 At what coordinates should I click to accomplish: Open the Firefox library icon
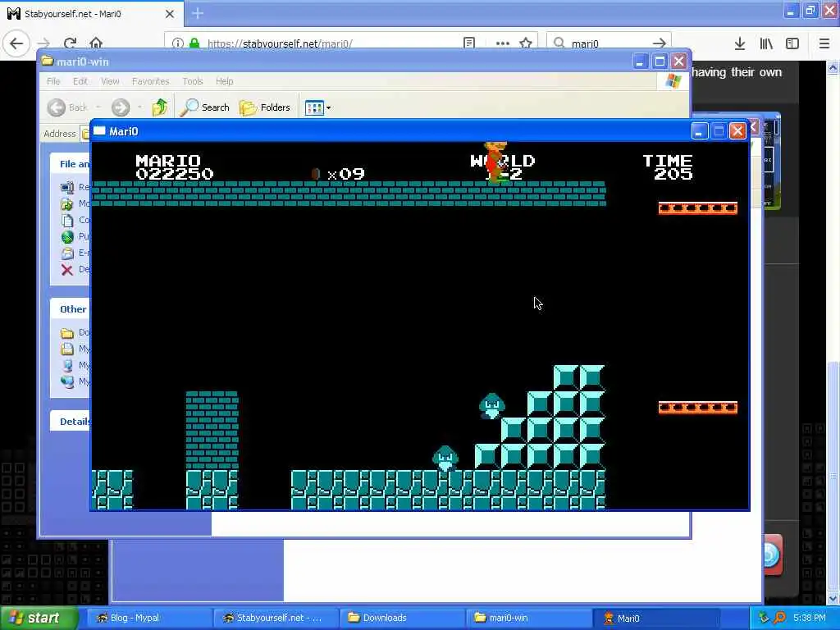pos(766,43)
